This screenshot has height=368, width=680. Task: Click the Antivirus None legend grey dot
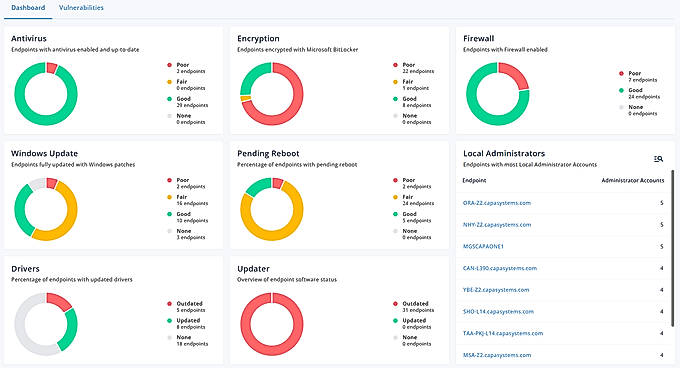(169, 116)
